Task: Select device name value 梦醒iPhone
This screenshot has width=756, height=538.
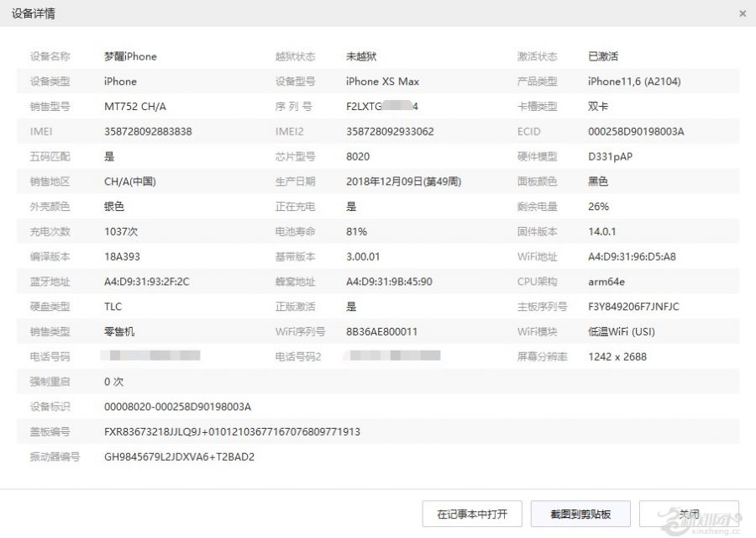Action: (130, 56)
